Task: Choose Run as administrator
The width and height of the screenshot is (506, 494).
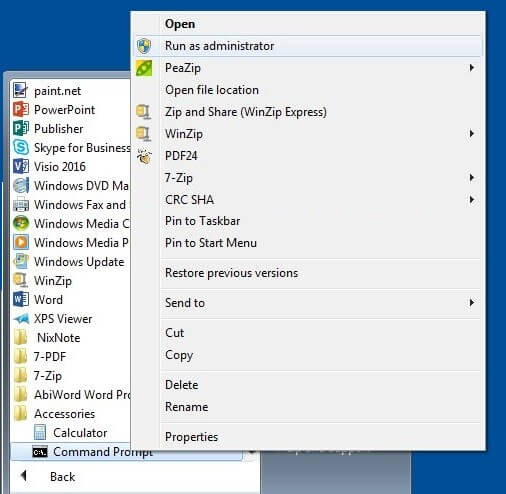Action: click(x=308, y=46)
